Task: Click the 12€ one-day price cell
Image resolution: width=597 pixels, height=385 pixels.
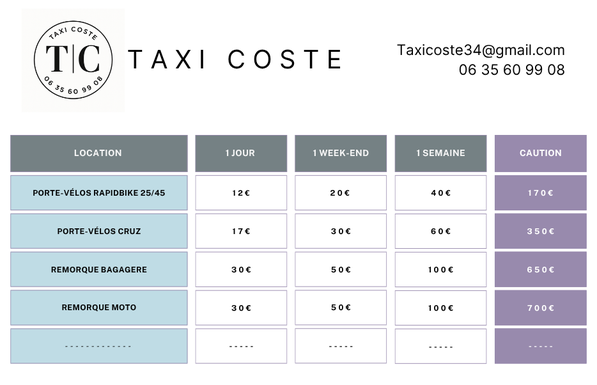Action: tap(241, 193)
